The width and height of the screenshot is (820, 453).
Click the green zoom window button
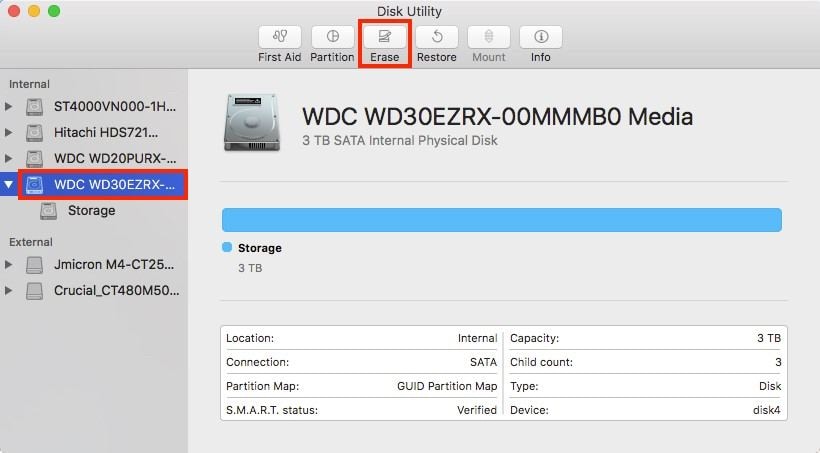coord(54,10)
